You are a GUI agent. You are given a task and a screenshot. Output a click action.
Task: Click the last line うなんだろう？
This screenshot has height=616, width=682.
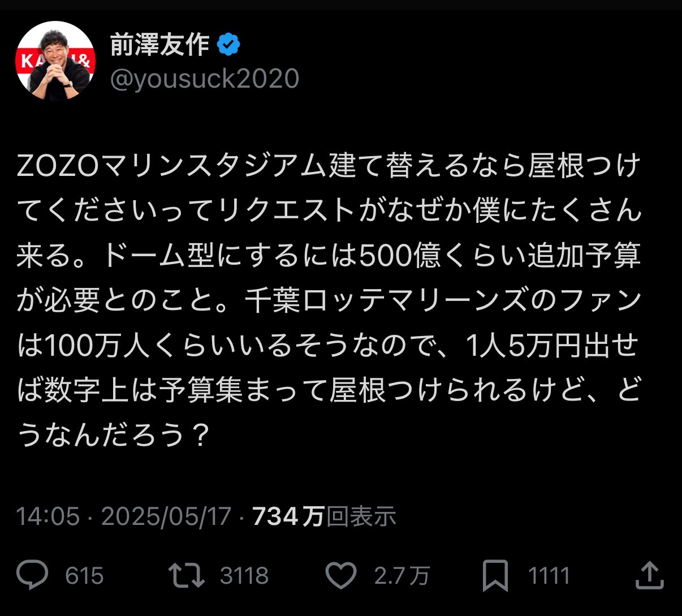tap(114, 434)
